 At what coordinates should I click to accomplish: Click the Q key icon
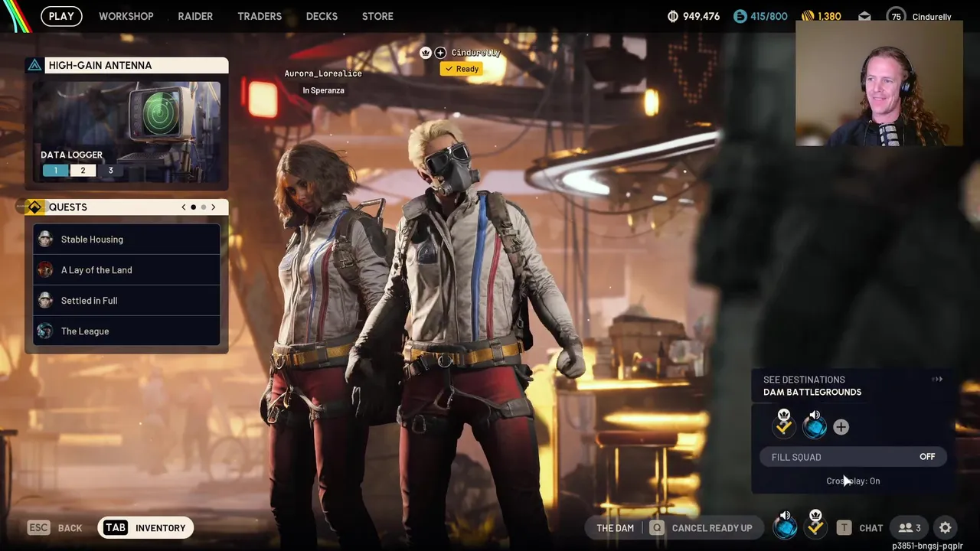657,528
